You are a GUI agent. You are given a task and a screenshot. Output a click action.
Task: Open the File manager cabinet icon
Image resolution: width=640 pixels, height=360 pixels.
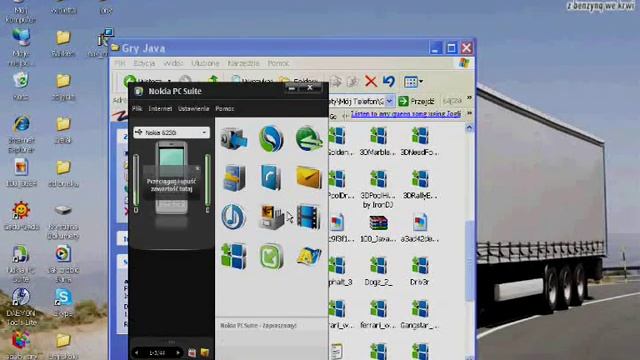pyautogui.click(x=234, y=178)
